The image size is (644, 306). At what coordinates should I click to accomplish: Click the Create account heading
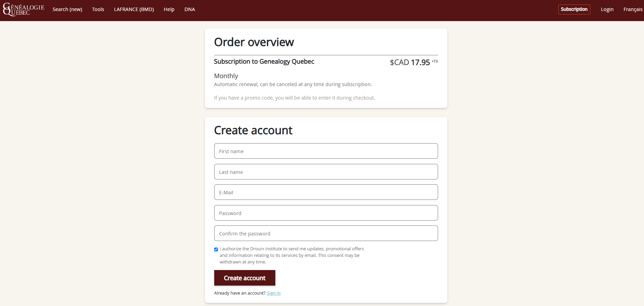point(253,130)
